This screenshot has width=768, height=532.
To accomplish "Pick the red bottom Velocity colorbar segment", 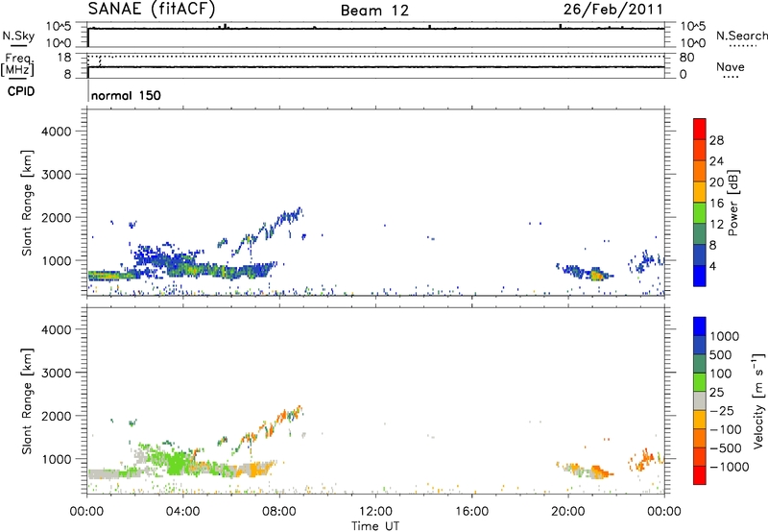I will pyautogui.click(x=700, y=475).
